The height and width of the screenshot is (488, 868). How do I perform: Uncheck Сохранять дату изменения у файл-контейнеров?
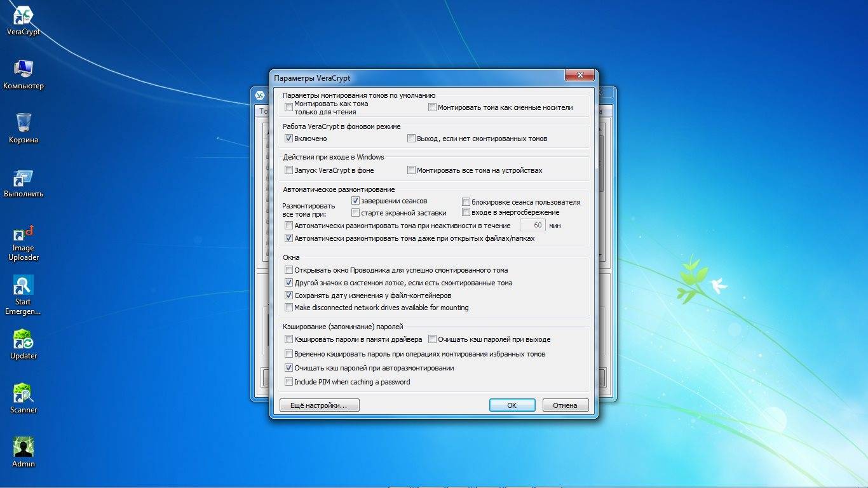[x=289, y=295]
